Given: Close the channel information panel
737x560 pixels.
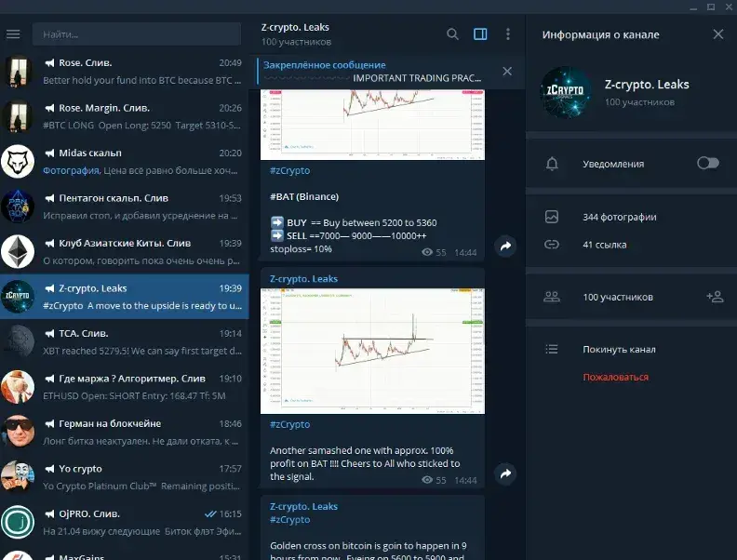Looking at the screenshot, I should coord(717,34).
